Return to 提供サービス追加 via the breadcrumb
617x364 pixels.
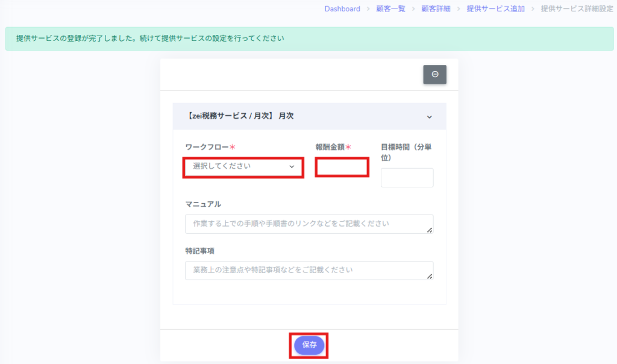pyautogui.click(x=495, y=9)
